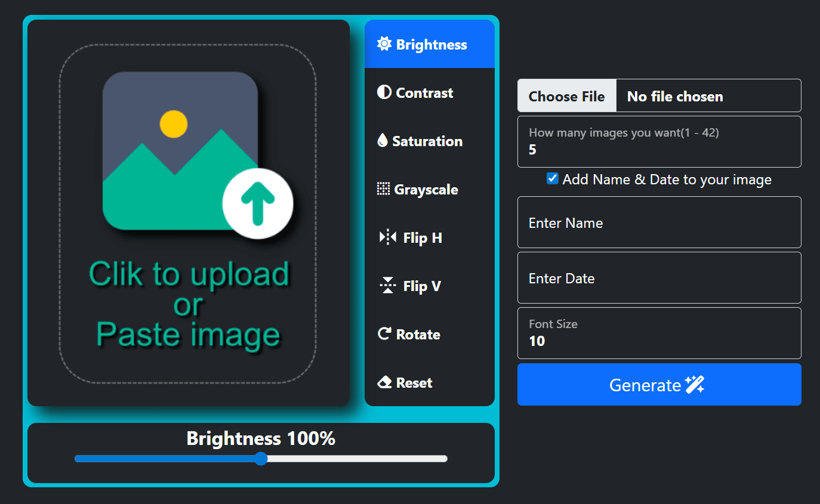Apply Flip V to the image

[430, 285]
